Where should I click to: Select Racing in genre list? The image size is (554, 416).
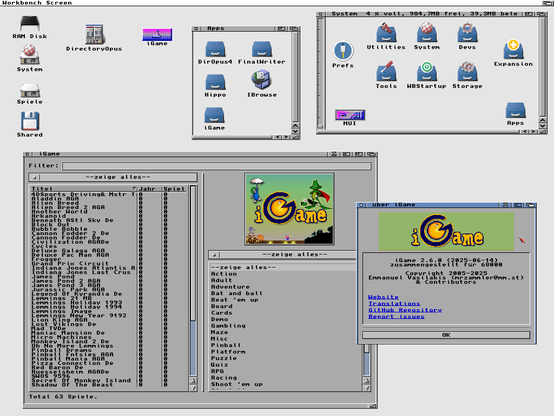point(224,377)
